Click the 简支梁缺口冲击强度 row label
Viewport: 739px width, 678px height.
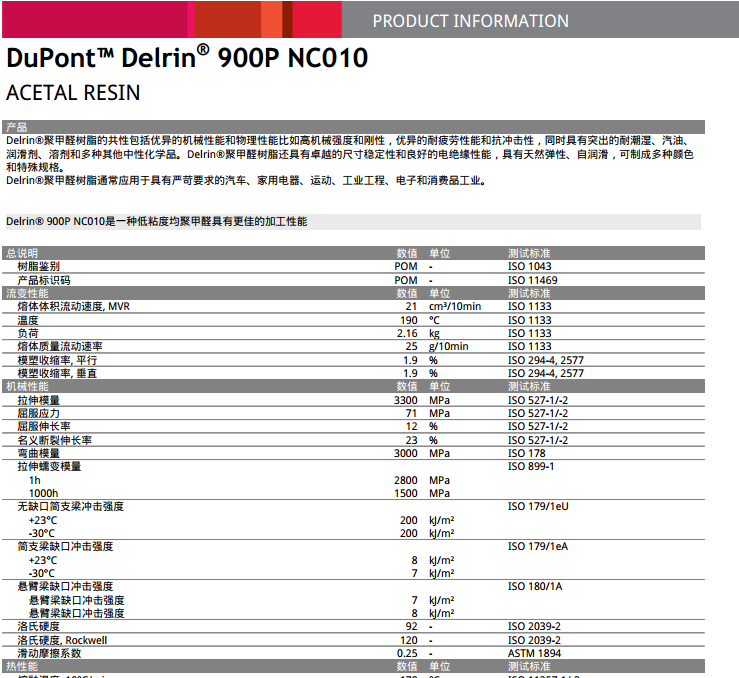[66, 547]
